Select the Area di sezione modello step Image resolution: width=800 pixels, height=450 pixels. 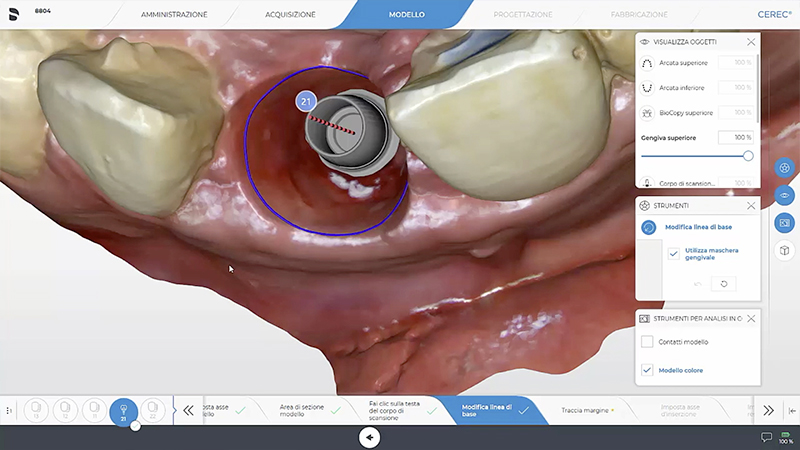[302, 410]
